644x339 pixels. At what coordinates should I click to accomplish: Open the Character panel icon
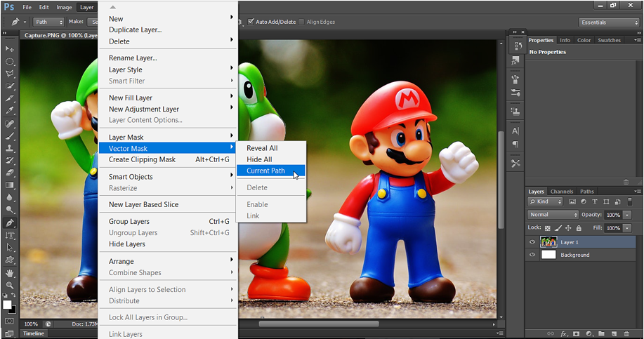tap(515, 131)
